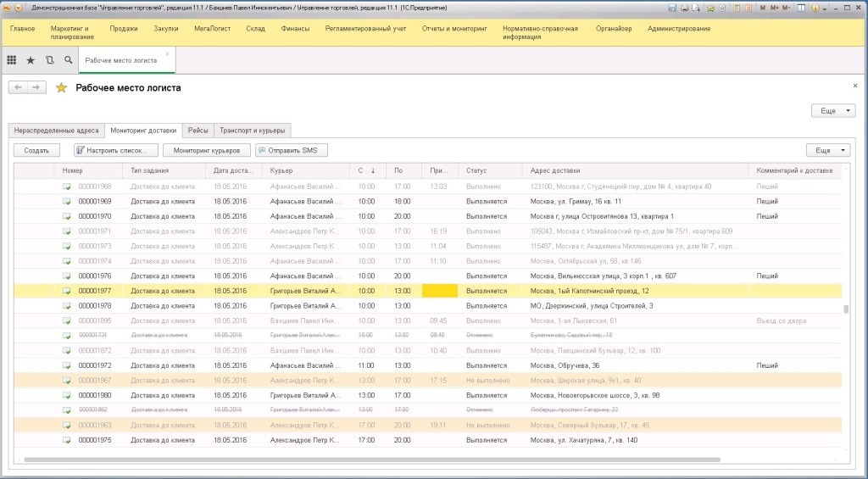Open print preview icon in title bar
Image resolution: width=868 pixels, height=479 pixels.
pos(696,8)
